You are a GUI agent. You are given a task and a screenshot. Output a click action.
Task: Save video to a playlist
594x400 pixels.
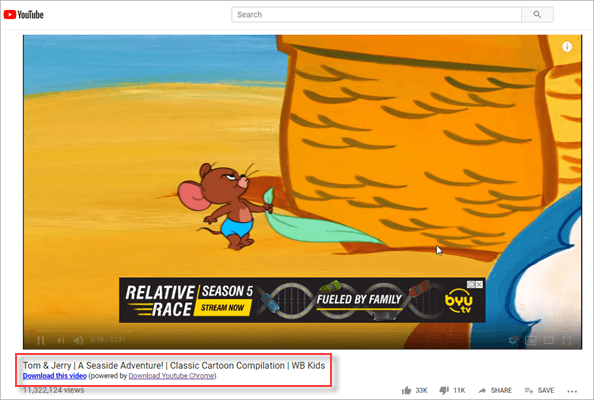(x=539, y=390)
